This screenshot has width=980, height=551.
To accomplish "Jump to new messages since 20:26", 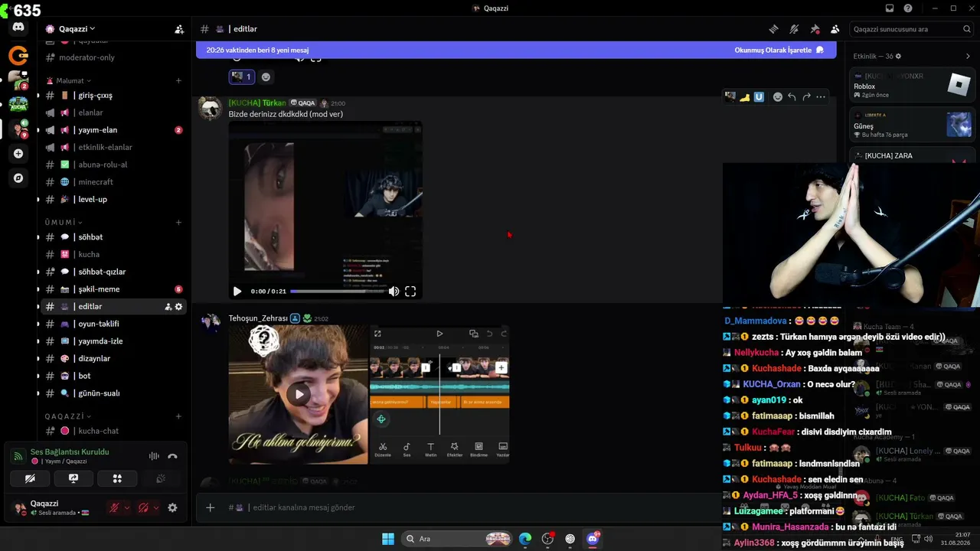I will tap(257, 51).
